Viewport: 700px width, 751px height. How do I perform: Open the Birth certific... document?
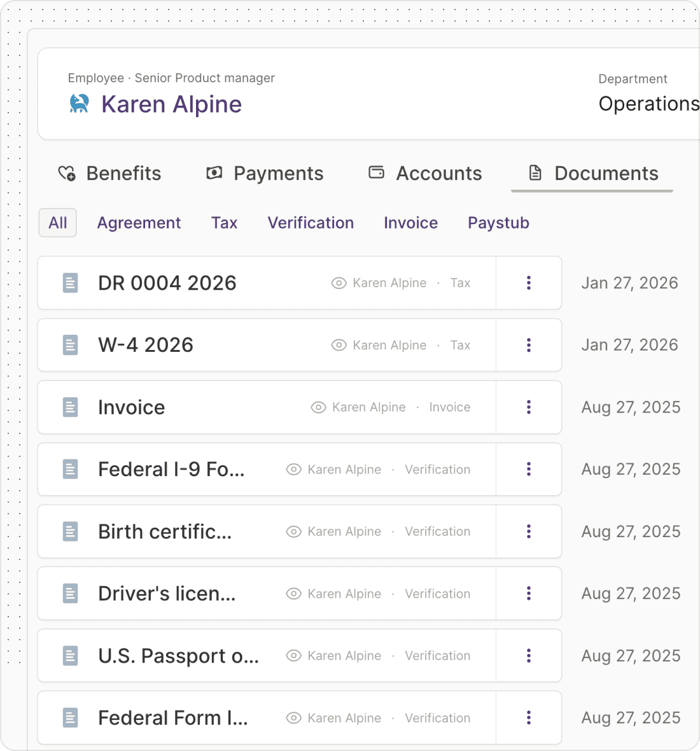[165, 531]
